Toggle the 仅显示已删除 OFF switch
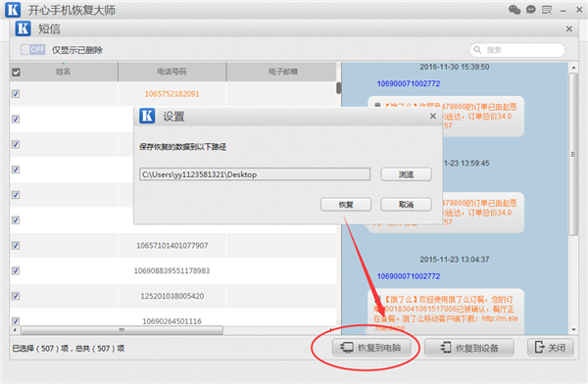The width and height of the screenshot is (588, 384). click(33, 50)
